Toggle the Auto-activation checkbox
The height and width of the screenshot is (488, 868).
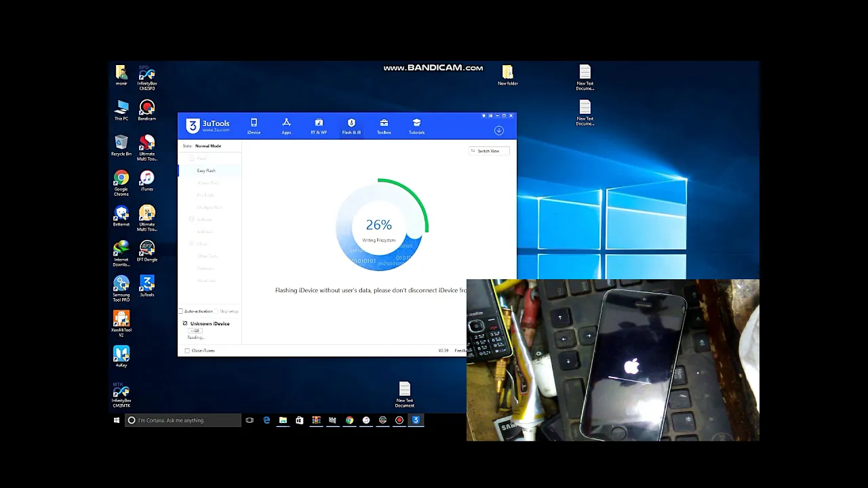181,311
